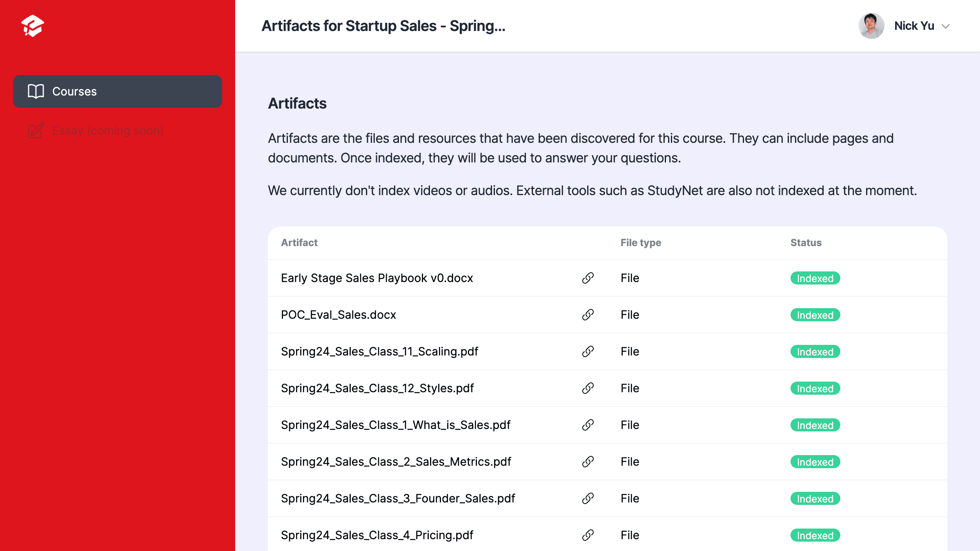
Task: Click Indexed badge for POC_Eval_Sales.docx
Action: (815, 315)
